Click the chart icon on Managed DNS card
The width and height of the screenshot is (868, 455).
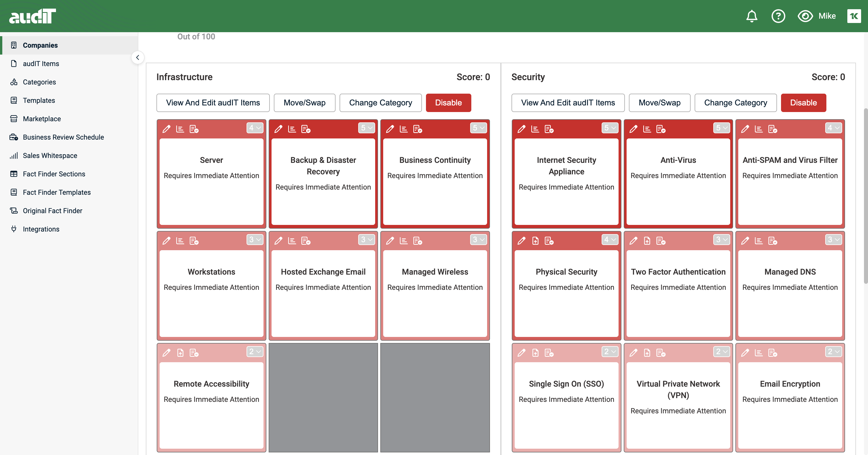(758, 240)
